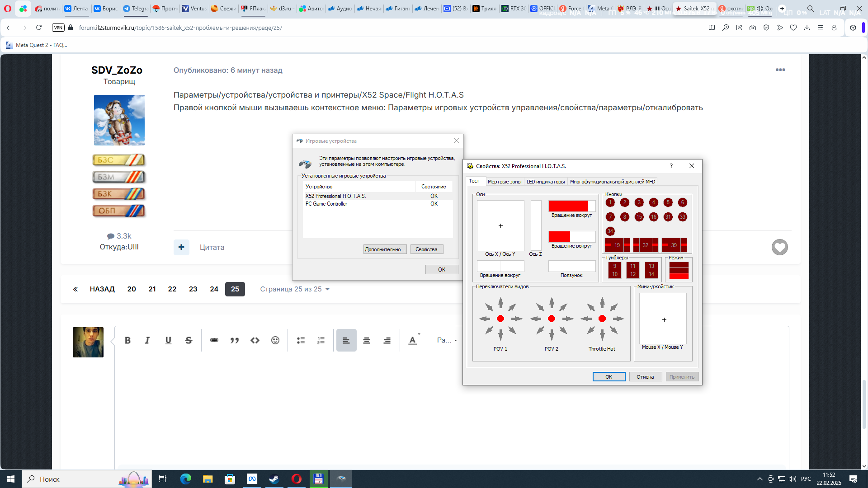This screenshot has height=488, width=868.
Task: Open the extensions cube icon
Action: 853,28
